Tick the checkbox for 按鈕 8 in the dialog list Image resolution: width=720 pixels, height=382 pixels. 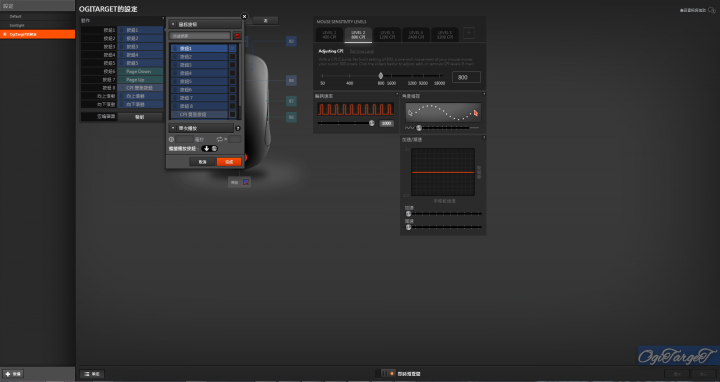pos(232,106)
